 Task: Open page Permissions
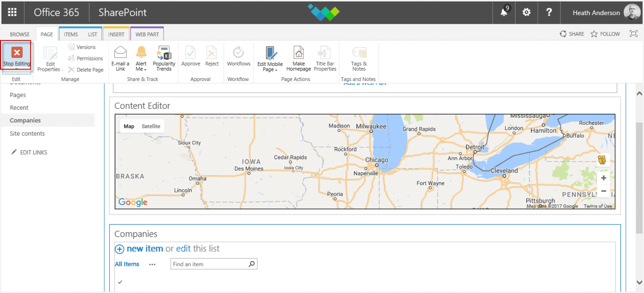86,58
